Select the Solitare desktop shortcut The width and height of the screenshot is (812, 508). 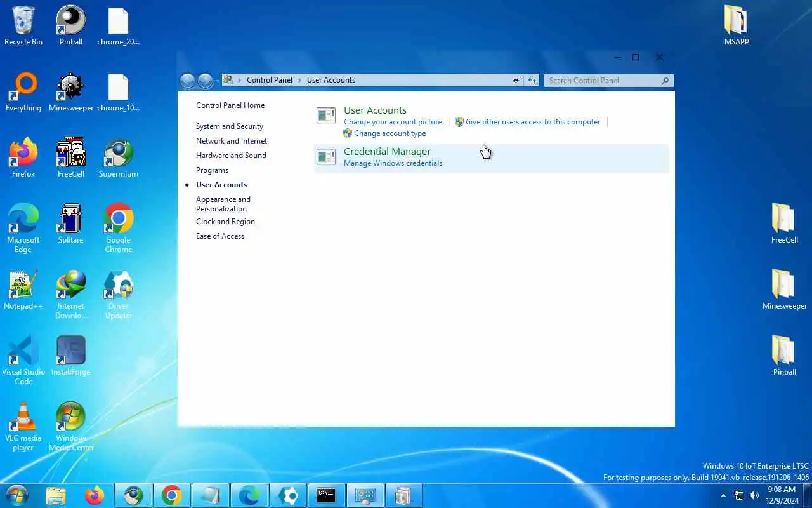click(x=71, y=224)
